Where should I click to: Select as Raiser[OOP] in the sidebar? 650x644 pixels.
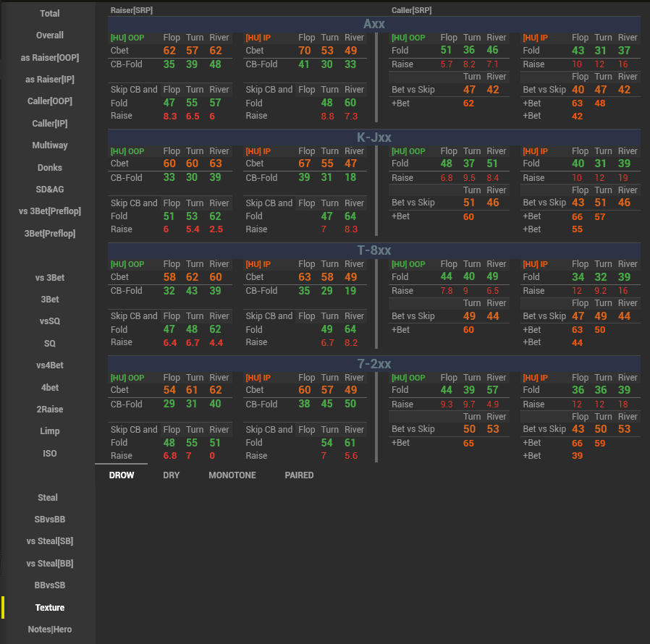click(50, 58)
